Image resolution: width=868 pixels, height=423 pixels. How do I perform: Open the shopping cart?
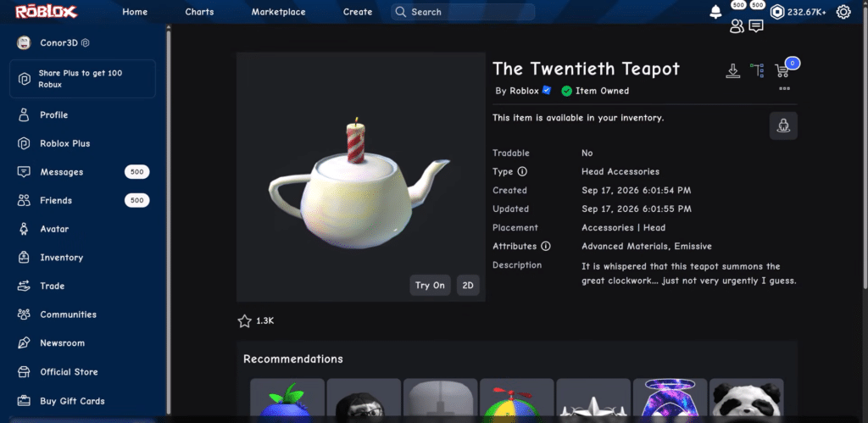click(x=782, y=71)
